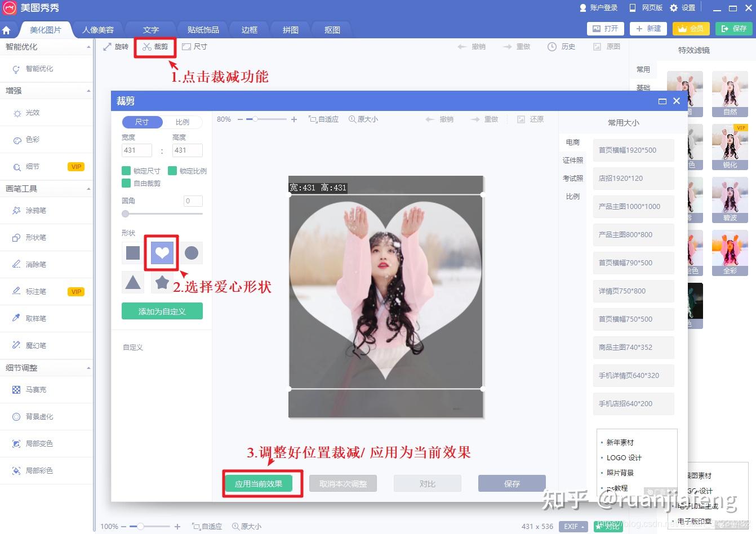Open the 局部变色 local color change tool

pos(46,444)
